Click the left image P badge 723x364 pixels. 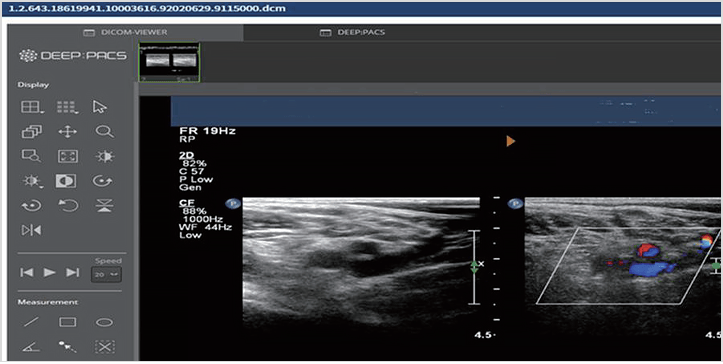pos(233,203)
